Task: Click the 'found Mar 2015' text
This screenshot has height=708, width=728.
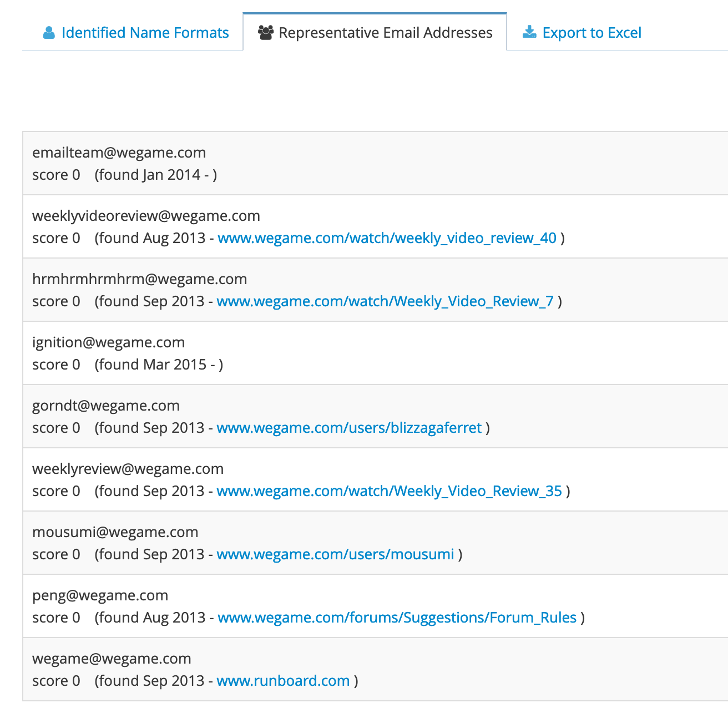Action: click(x=153, y=365)
